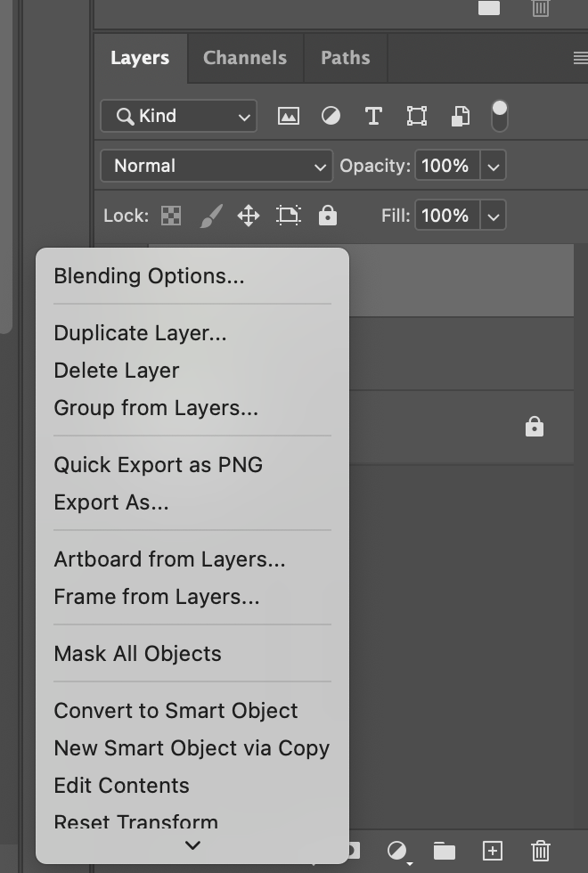Toggle layer filtering on or off

tap(499, 114)
